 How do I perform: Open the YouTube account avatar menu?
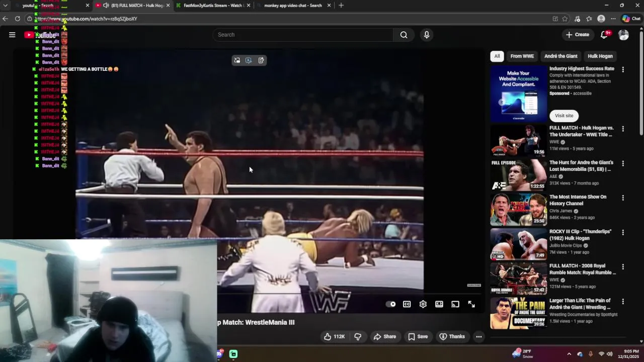[x=623, y=35]
